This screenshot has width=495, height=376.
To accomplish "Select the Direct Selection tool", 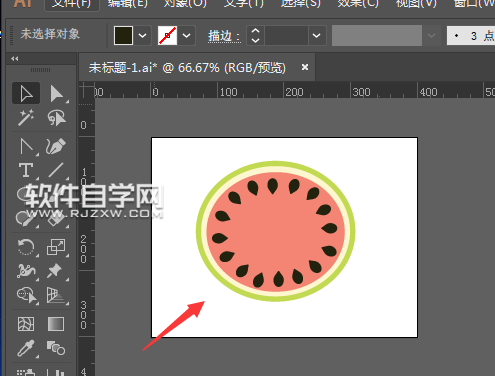I will (56, 93).
